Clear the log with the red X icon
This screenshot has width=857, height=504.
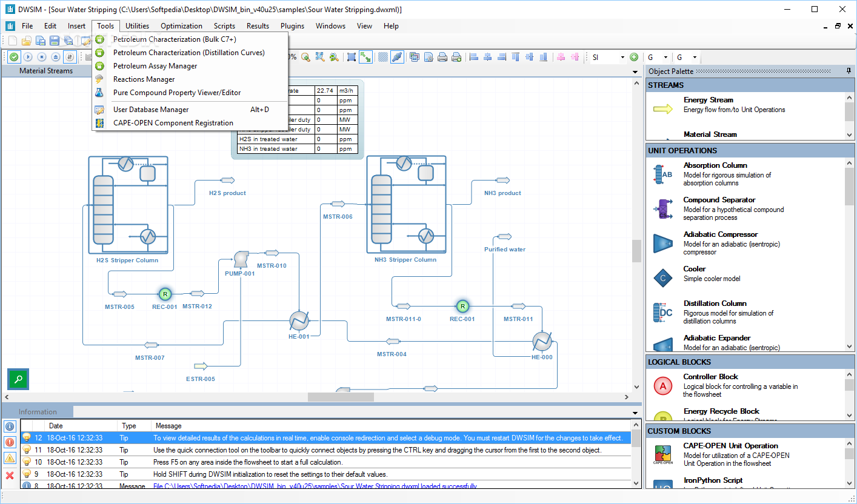pos(10,476)
